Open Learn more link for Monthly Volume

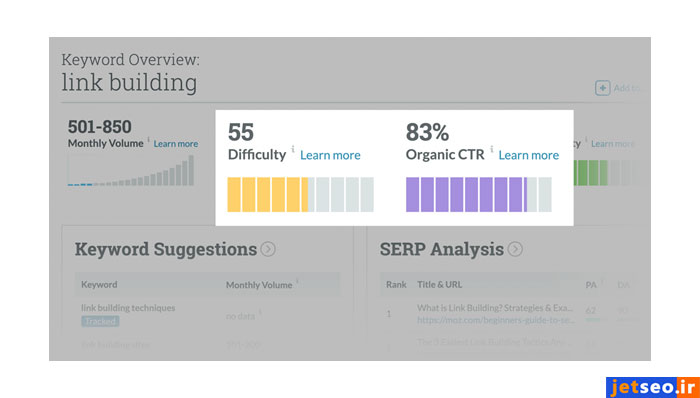tap(176, 144)
